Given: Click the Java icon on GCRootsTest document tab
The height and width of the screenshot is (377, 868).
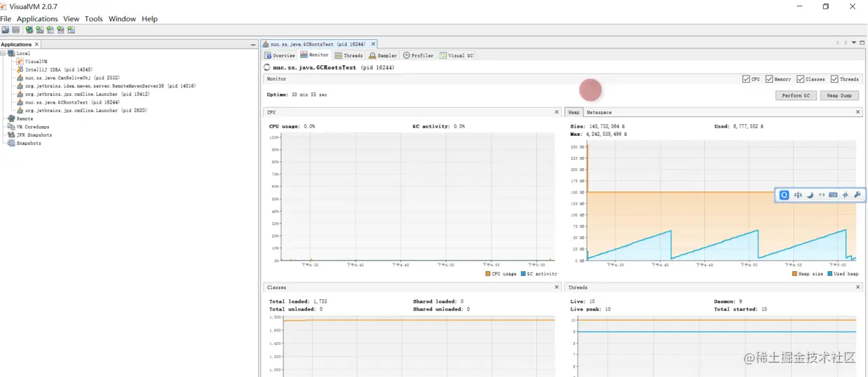Looking at the screenshot, I should (x=266, y=44).
